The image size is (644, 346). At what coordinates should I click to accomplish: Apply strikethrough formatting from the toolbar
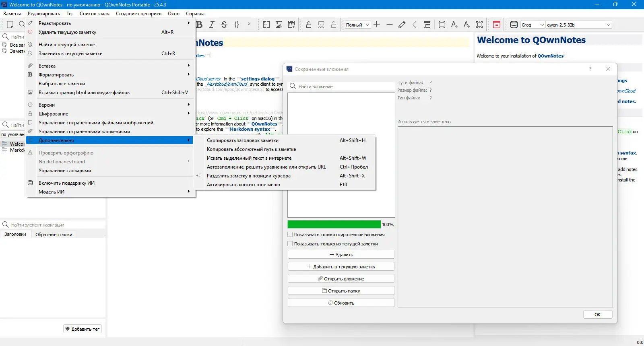(224, 25)
